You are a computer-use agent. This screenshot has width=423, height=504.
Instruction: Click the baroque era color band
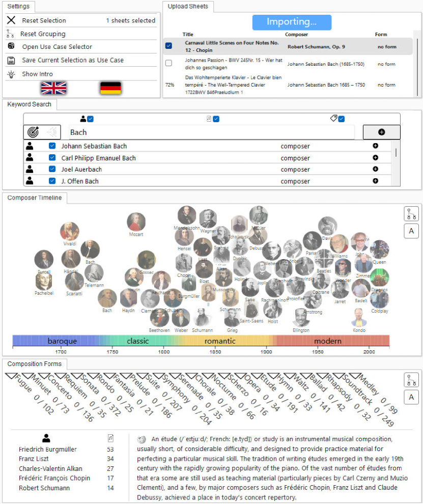point(62,341)
